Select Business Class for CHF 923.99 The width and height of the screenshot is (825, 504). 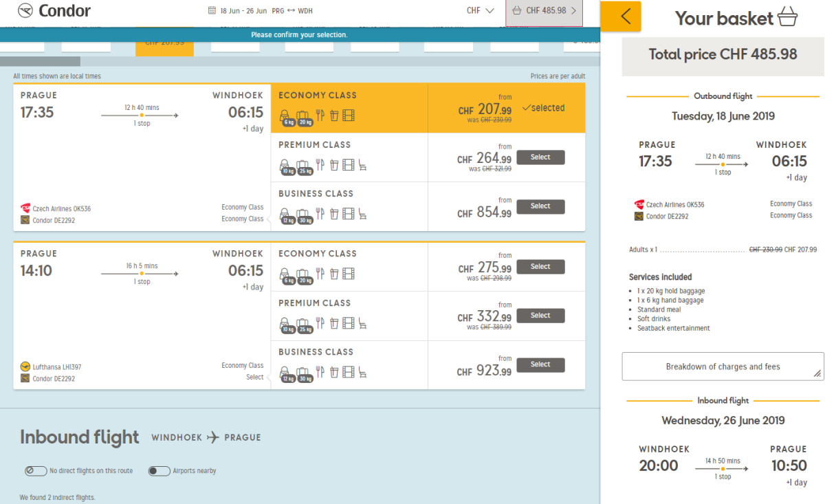540,364
